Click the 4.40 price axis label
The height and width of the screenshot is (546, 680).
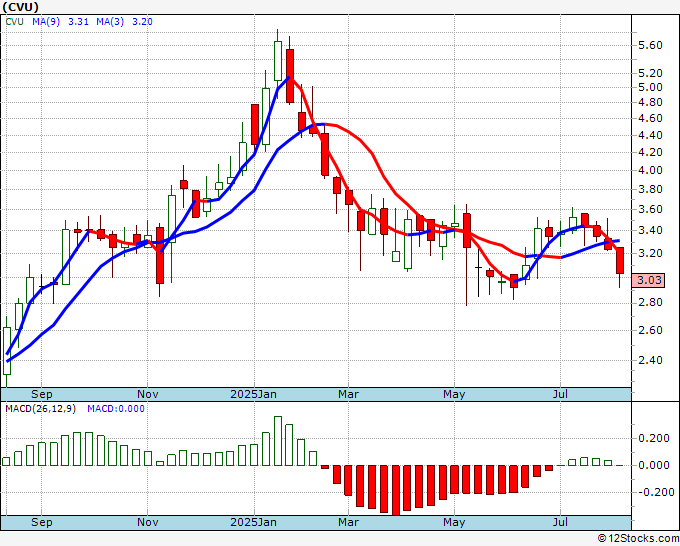pyautogui.click(x=651, y=135)
